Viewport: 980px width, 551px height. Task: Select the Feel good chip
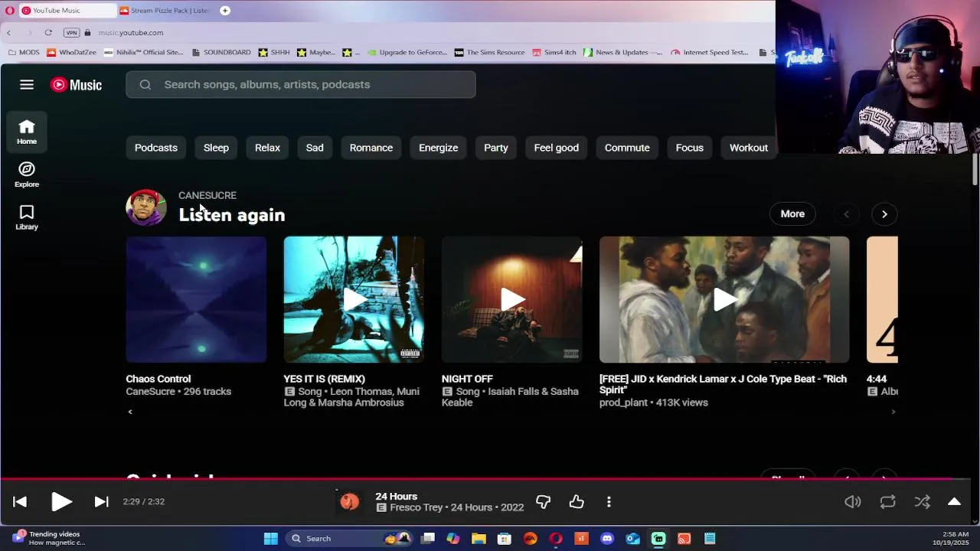point(557,148)
